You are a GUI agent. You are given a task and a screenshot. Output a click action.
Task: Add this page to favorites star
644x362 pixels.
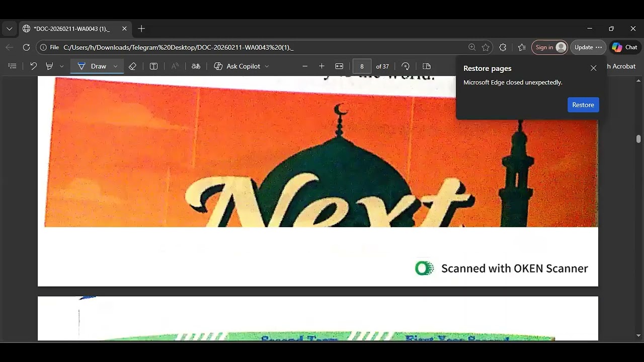click(486, 47)
